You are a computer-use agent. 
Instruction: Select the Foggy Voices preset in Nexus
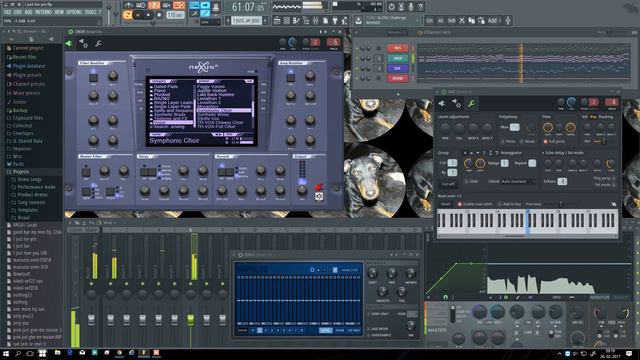[211, 87]
